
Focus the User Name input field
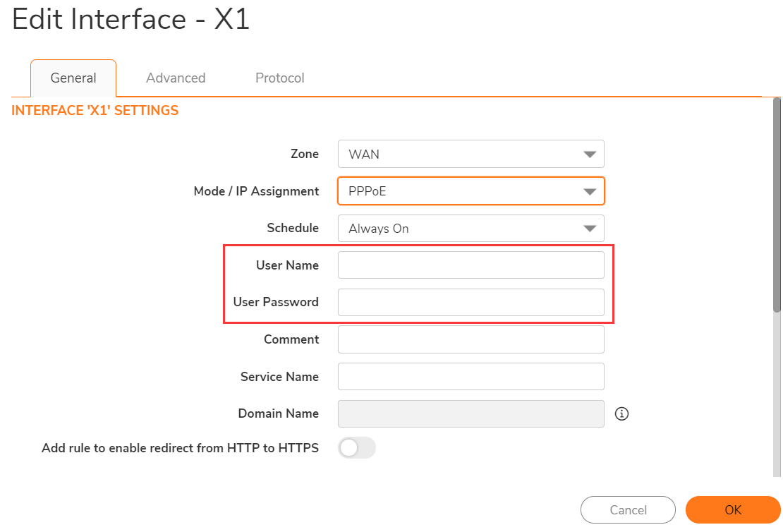(x=471, y=265)
